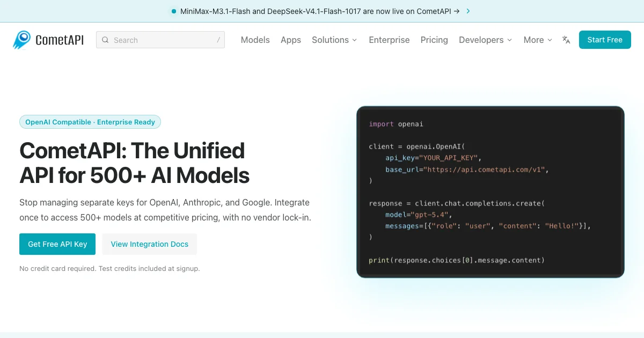The image size is (644, 338).
Task: Click the Start Free button
Action: click(x=605, y=40)
